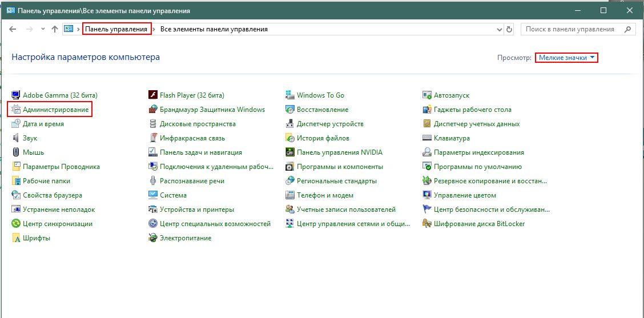
Task: Click the Панель задач и навигация icon
Action: (153, 152)
